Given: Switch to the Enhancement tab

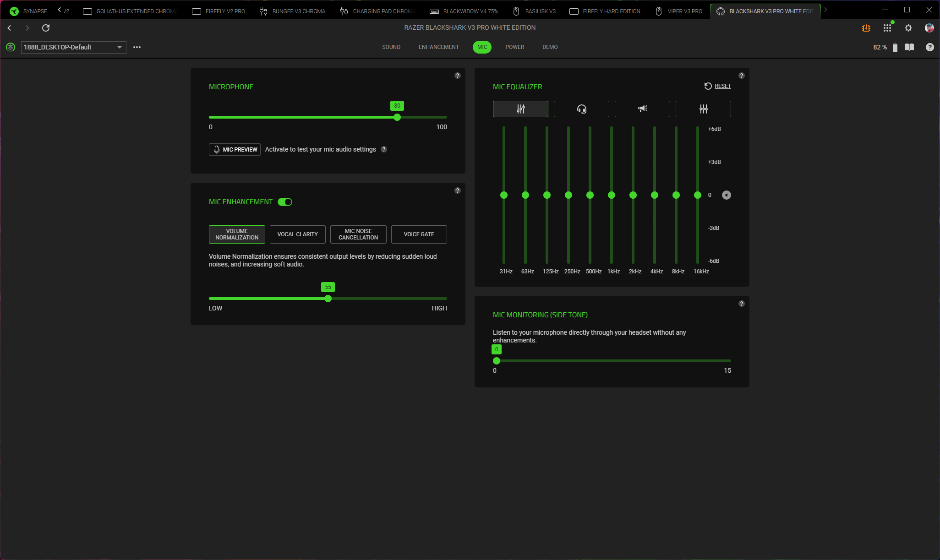Looking at the screenshot, I should (x=438, y=47).
